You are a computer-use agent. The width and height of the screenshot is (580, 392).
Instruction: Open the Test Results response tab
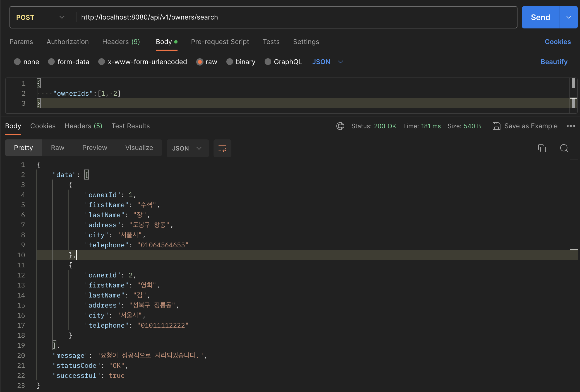(130, 126)
